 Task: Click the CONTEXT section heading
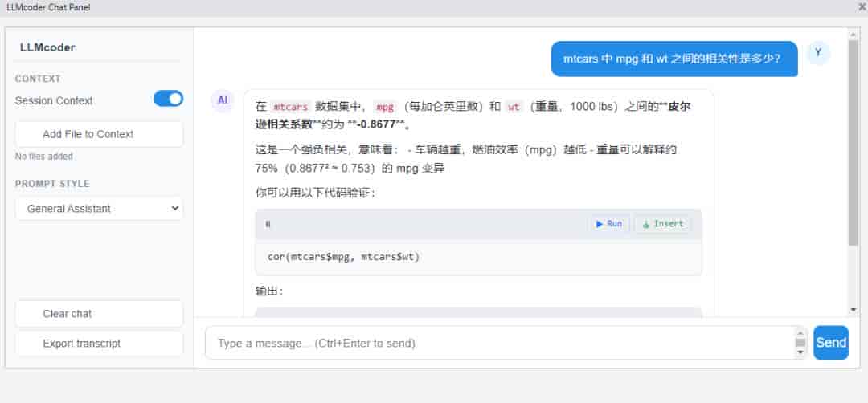coord(39,79)
